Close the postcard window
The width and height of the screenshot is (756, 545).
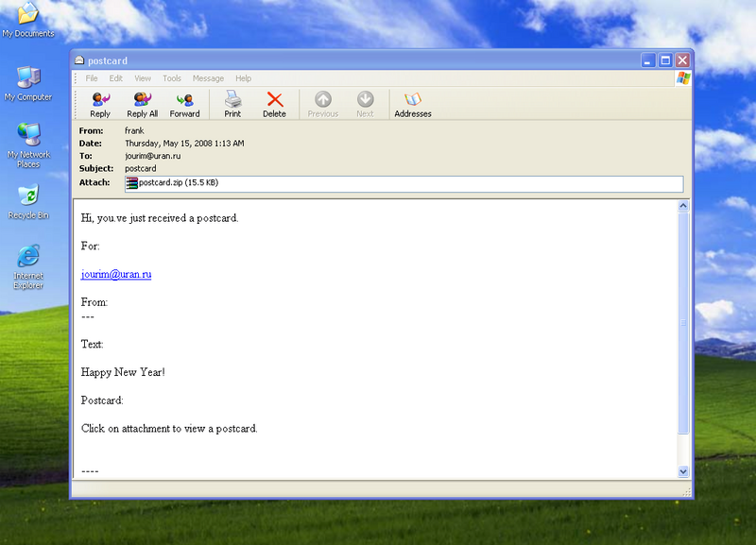(x=682, y=60)
